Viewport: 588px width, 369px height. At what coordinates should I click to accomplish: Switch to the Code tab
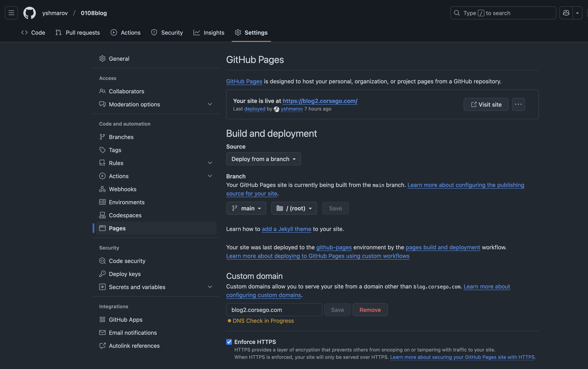[x=33, y=32]
